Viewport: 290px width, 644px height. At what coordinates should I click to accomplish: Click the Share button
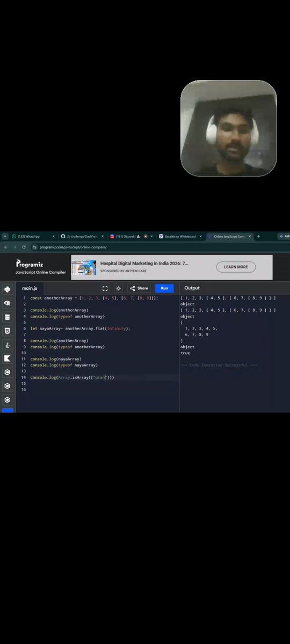pyautogui.click(x=139, y=288)
